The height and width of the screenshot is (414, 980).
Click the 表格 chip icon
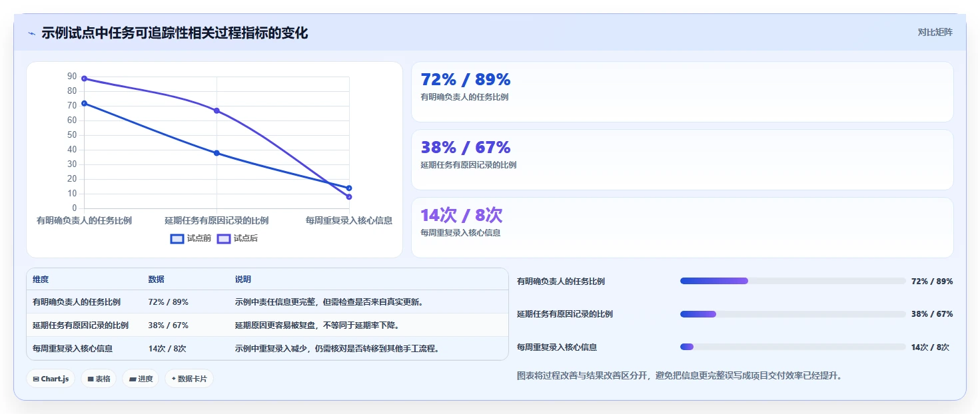[x=91, y=379]
